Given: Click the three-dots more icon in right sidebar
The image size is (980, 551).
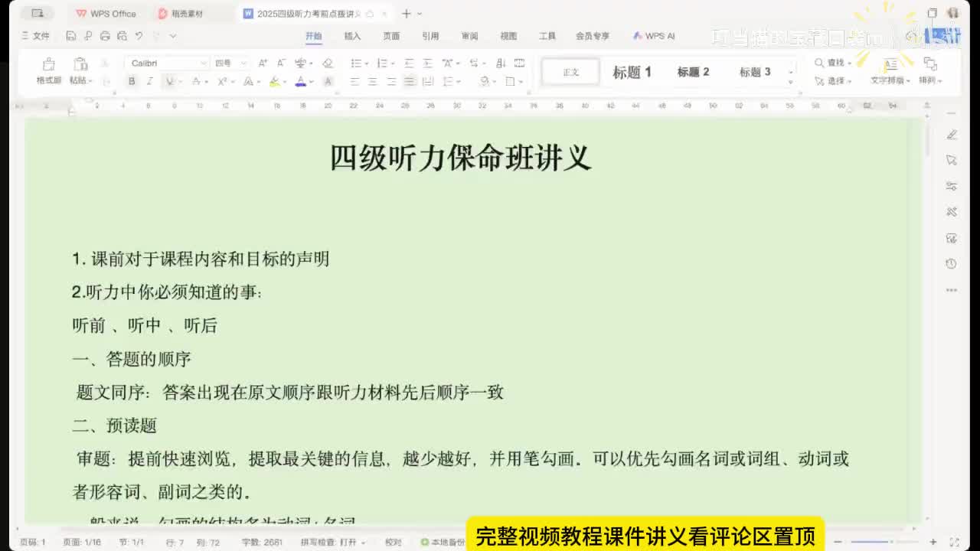Looking at the screenshot, I should [952, 290].
